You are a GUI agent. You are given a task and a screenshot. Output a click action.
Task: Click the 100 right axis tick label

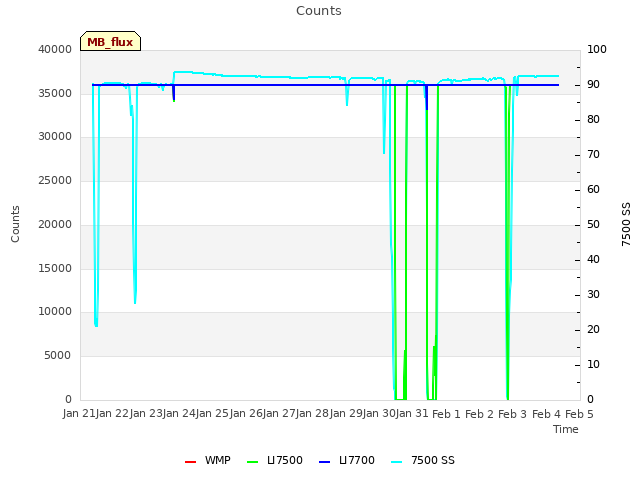point(596,49)
